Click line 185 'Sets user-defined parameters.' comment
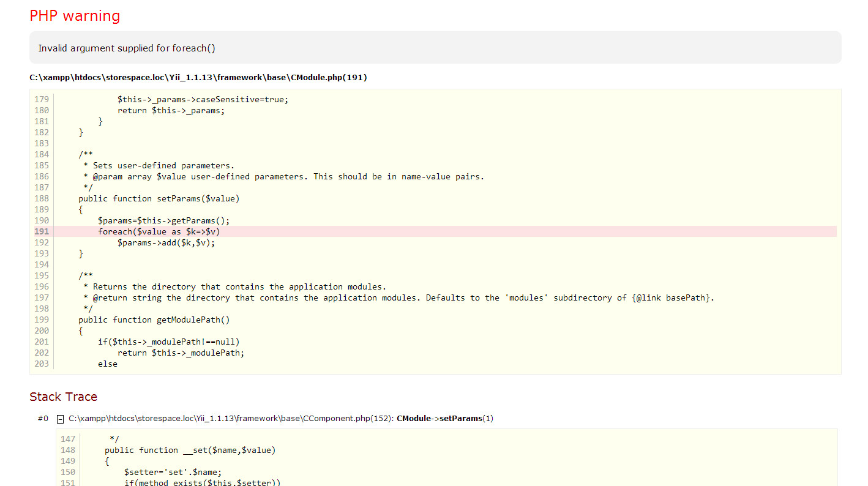The image size is (868, 486). pos(159,165)
